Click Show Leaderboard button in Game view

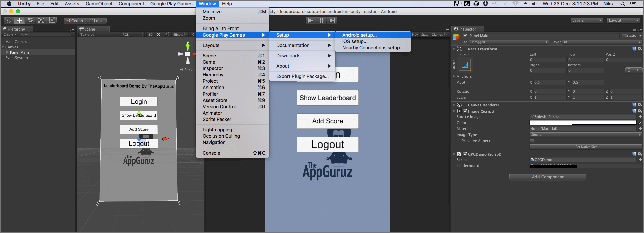pyautogui.click(x=327, y=98)
